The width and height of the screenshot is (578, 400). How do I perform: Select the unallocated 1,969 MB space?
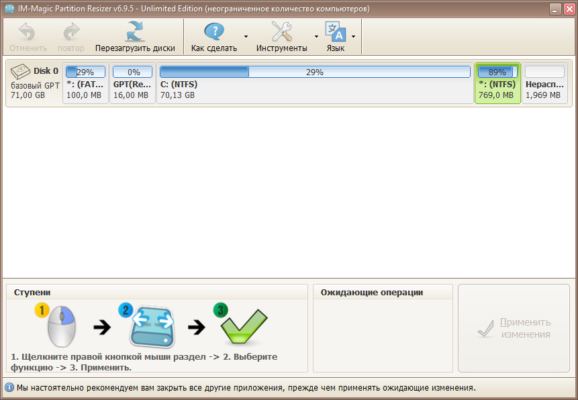[544, 83]
